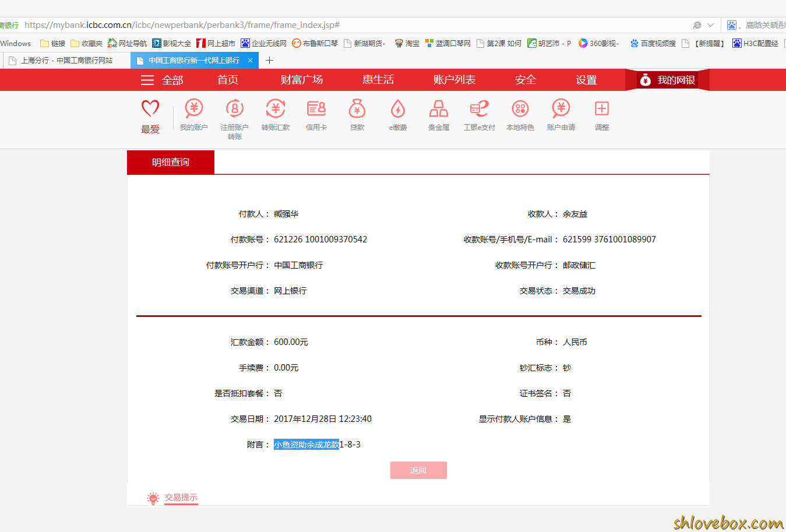The image size is (786, 532).
Task: Open the 胡艺沛 - P bookmark
Action: [549, 43]
